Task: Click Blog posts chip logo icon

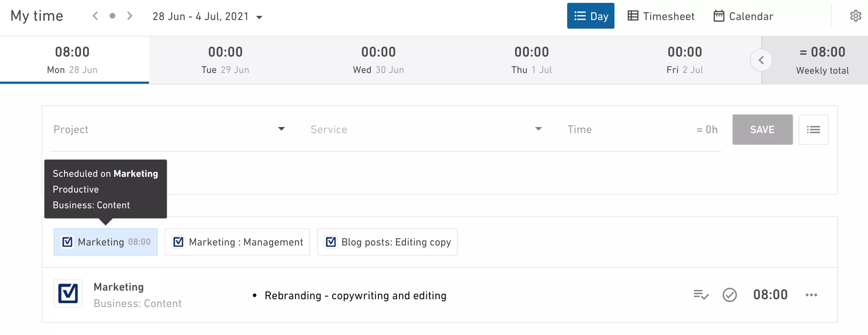Action: [331, 242]
